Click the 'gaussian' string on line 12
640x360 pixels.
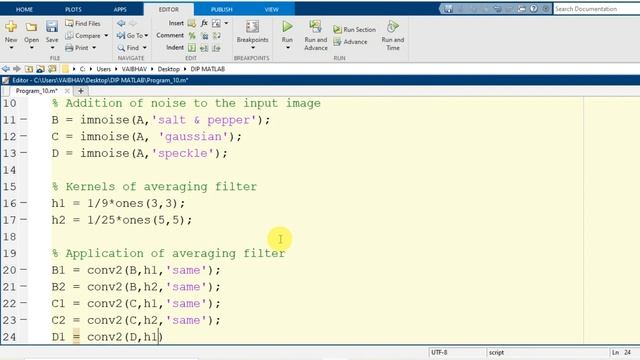(193, 136)
